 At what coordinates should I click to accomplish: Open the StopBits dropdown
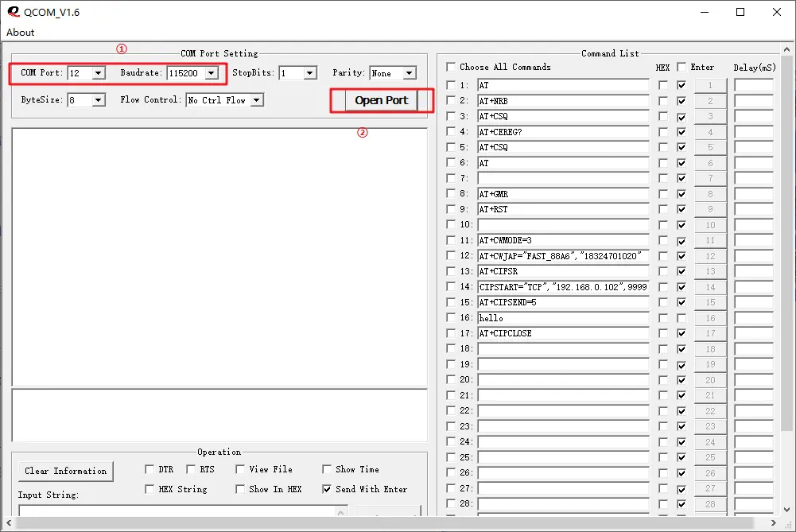[310, 73]
